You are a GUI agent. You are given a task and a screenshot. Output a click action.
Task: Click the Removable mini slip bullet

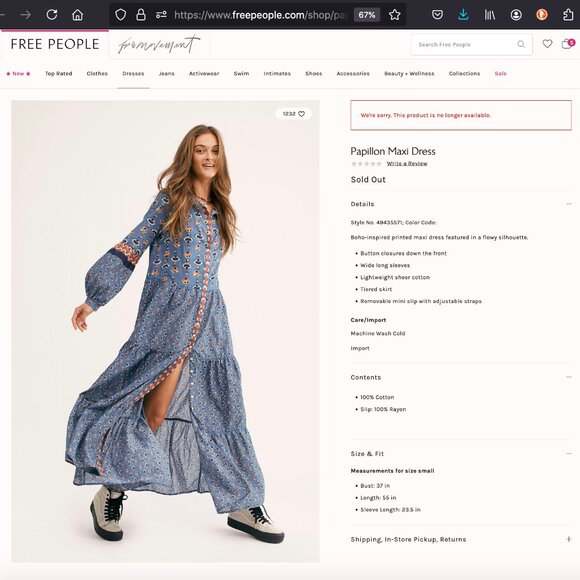point(421,301)
